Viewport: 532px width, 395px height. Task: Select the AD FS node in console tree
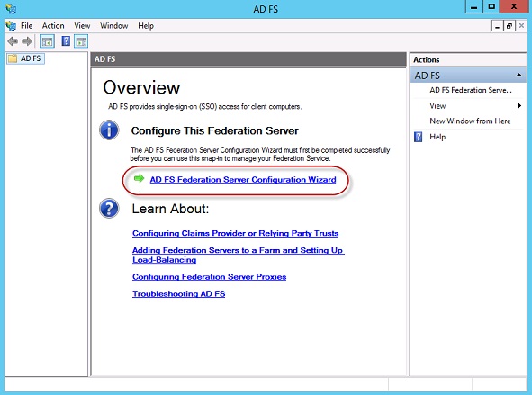pos(26,58)
